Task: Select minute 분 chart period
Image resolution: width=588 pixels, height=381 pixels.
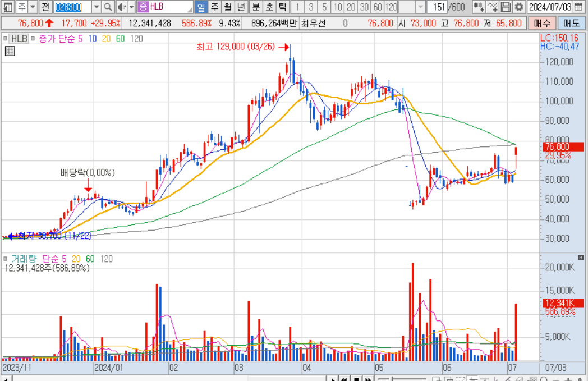Action: (x=256, y=7)
